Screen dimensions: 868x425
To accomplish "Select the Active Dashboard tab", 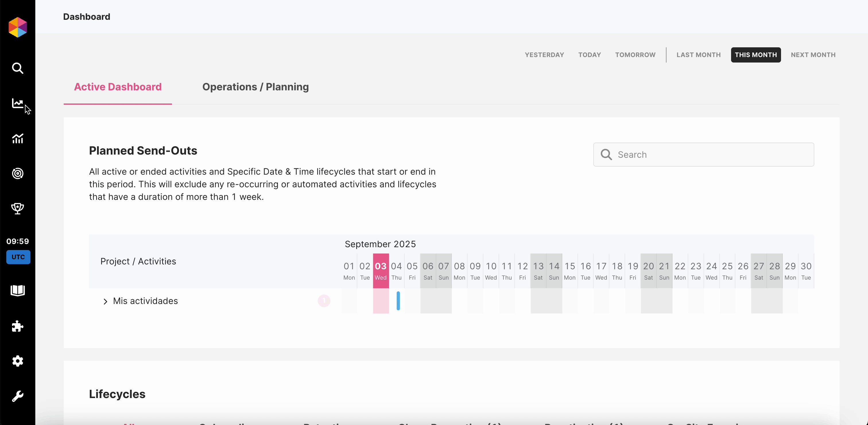I will [x=118, y=87].
